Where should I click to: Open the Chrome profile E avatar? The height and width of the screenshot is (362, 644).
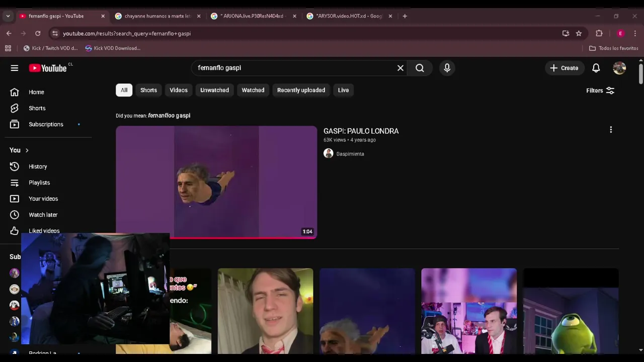pos(620,33)
